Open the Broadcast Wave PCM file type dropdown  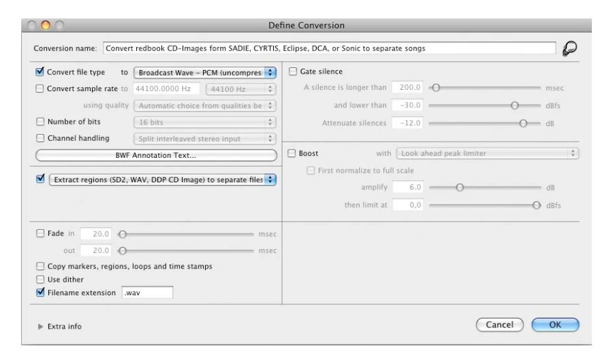(205, 73)
